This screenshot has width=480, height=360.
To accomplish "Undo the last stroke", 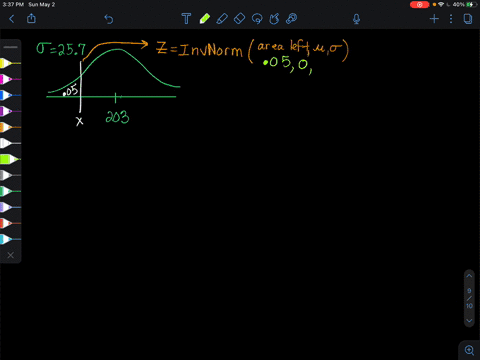I will pos(109,19).
